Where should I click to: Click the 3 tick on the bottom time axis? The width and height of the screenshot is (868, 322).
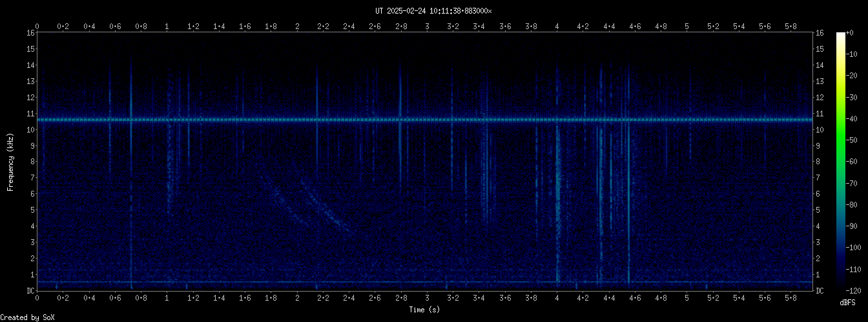tap(427, 299)
